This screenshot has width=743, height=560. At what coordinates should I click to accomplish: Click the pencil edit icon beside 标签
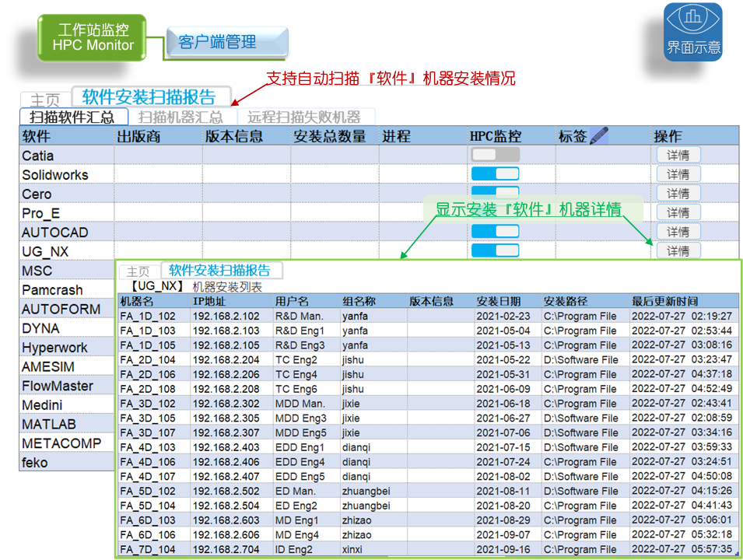(599, 136)
